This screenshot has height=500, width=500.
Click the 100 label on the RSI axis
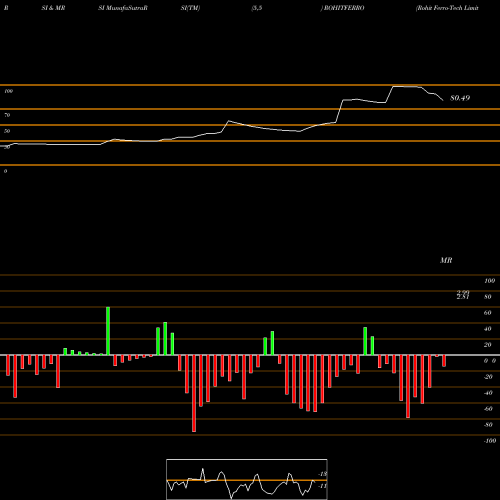pyautogui.click(x=8, y=91)
